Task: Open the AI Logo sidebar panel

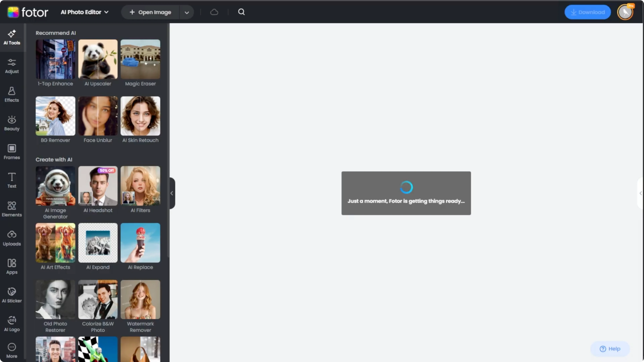Action: (x=12, y=324)
